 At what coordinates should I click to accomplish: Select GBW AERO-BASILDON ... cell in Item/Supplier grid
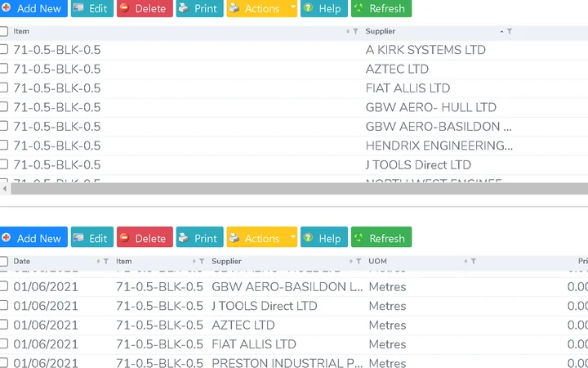tap(439, 127)
